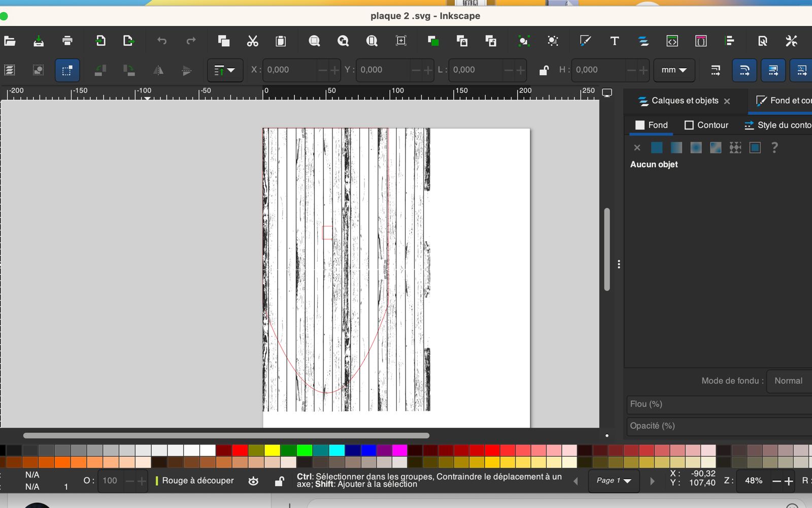
Task: Pick the yellow swatch in the palette
Action: 272,450
